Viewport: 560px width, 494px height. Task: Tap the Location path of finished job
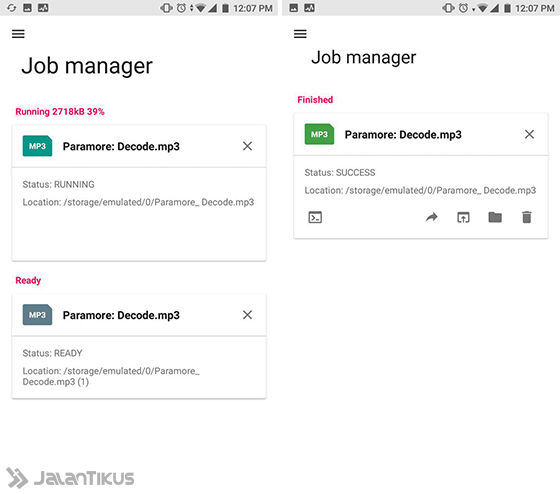[420, 191]
